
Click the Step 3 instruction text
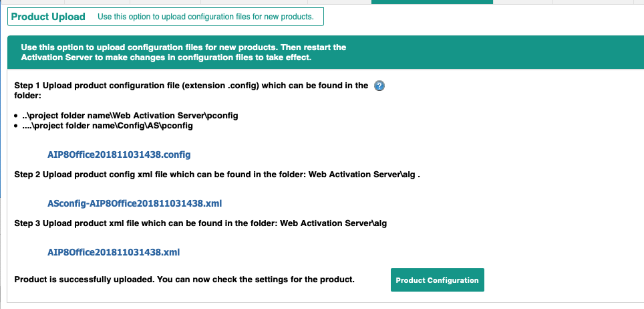pos(200,223)
